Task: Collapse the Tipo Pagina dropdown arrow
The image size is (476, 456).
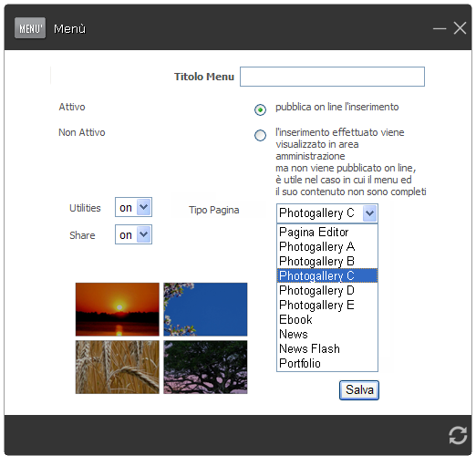Action: click(x=369, y=213)
